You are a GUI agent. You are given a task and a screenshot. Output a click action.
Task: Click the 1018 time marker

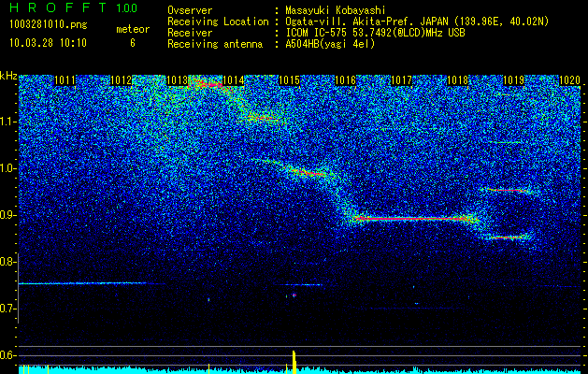[x=458, y=80]
